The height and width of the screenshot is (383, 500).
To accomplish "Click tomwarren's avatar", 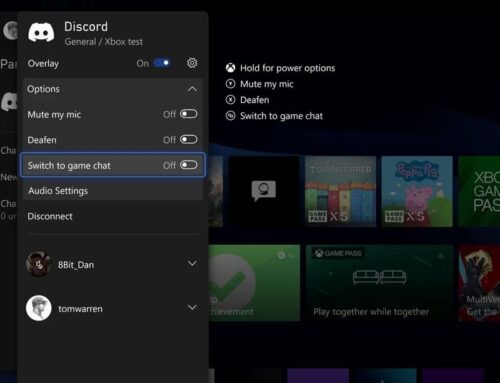I will (39, 308).
